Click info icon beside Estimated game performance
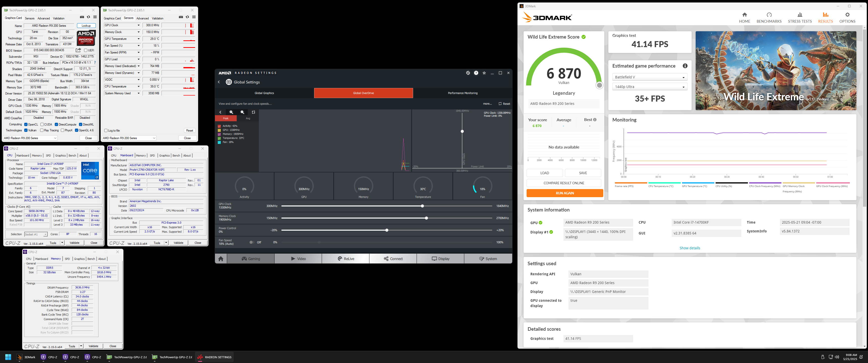Viewport: 868px width, 363px height. (685, 66)
